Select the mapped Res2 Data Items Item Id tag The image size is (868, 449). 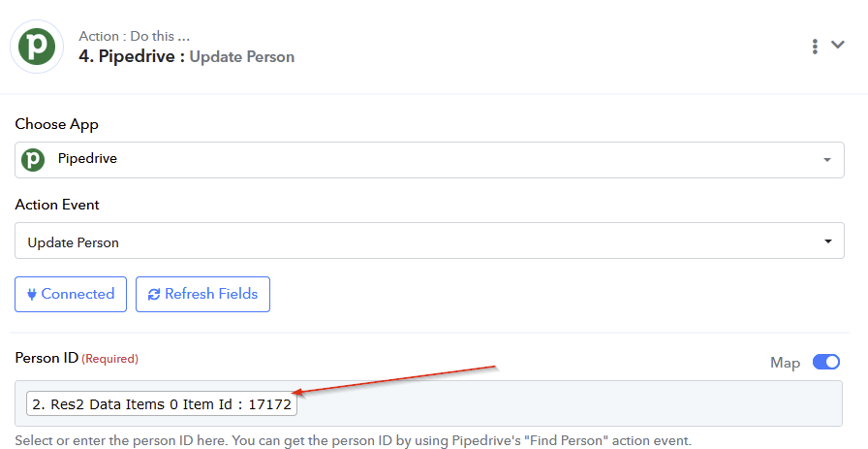click(x=162, y=404)
